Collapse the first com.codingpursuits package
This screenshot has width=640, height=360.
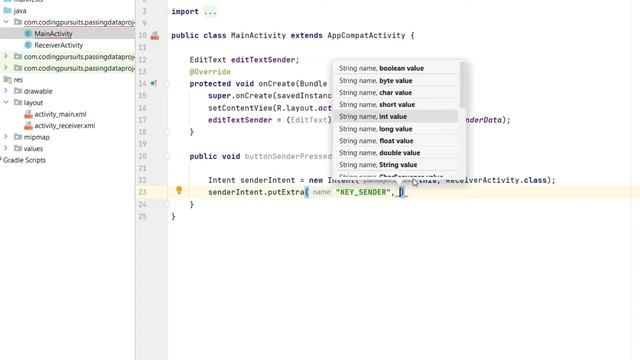(6, 22)
